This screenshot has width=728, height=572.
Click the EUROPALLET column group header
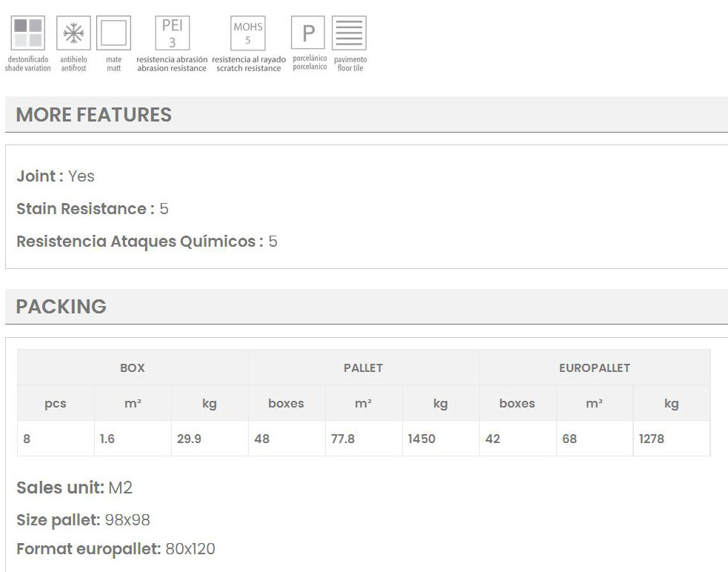click(x=595, y=368)
